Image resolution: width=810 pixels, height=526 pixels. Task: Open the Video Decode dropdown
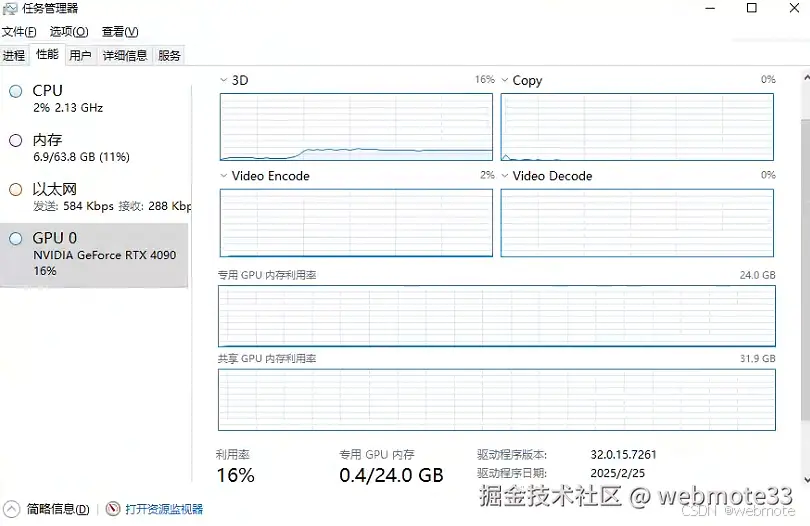click(x=505, y=176)
